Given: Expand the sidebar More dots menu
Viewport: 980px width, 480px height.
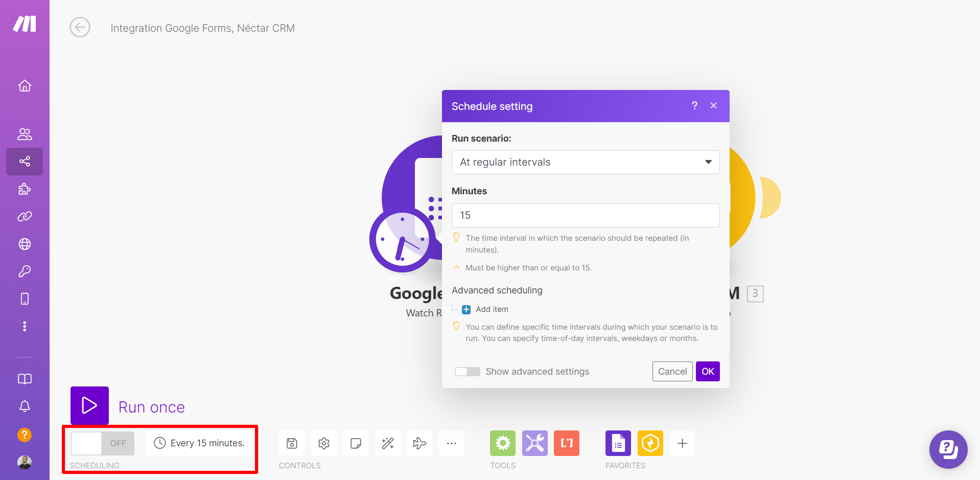Looking at the screenshot, I should tap(25, 326).
